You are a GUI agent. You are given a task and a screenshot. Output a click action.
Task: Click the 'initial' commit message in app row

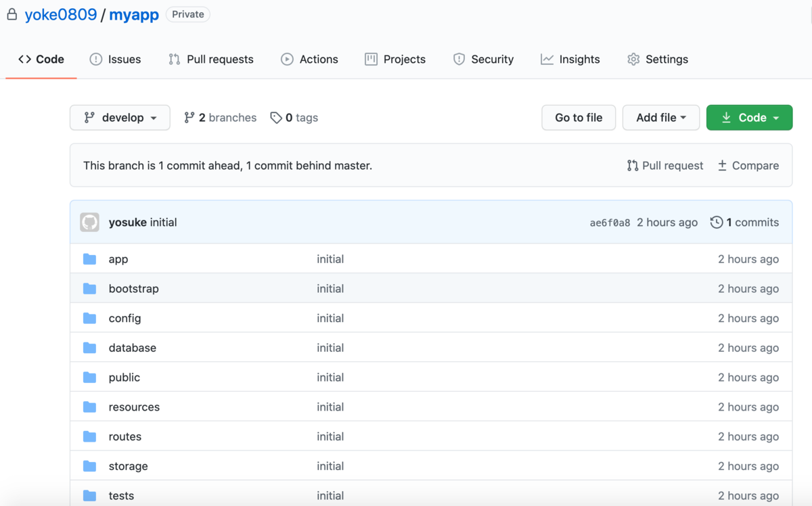pos(330,259)
